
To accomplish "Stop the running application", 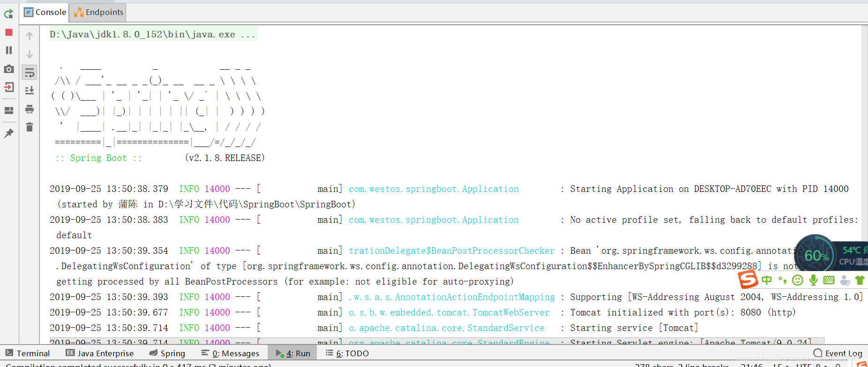I will click(8, 32).
